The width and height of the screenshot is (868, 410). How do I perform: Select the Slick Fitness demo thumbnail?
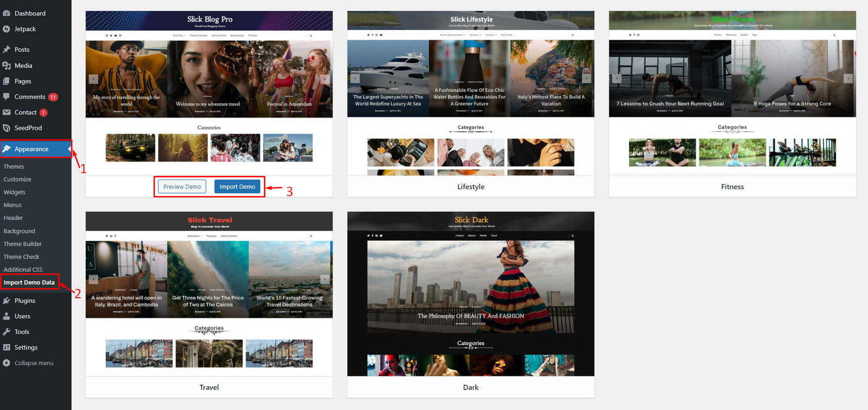[x=732, y=93]
